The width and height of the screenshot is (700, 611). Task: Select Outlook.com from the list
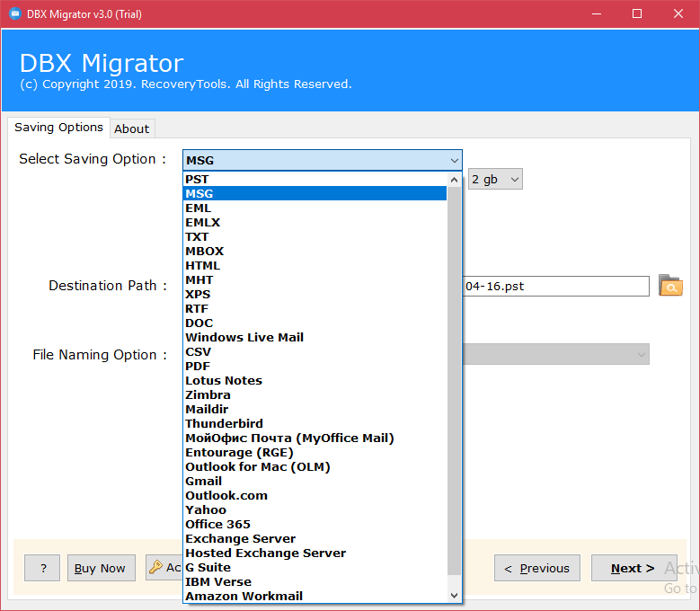[315, 495]
